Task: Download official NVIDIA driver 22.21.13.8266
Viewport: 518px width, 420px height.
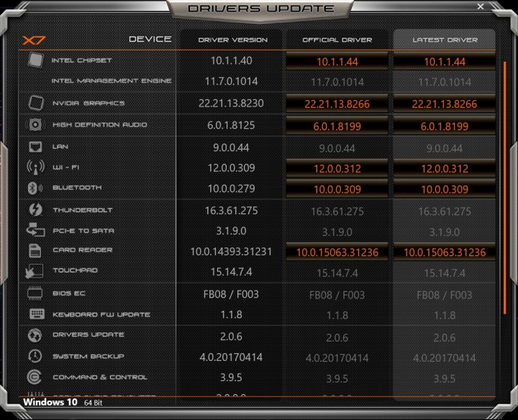Action: pos(337,104)
